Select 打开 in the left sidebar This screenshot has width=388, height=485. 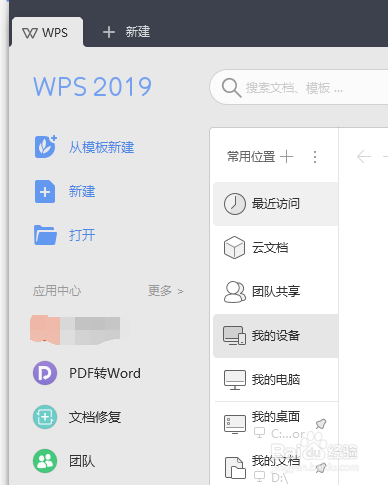[82, 235]
